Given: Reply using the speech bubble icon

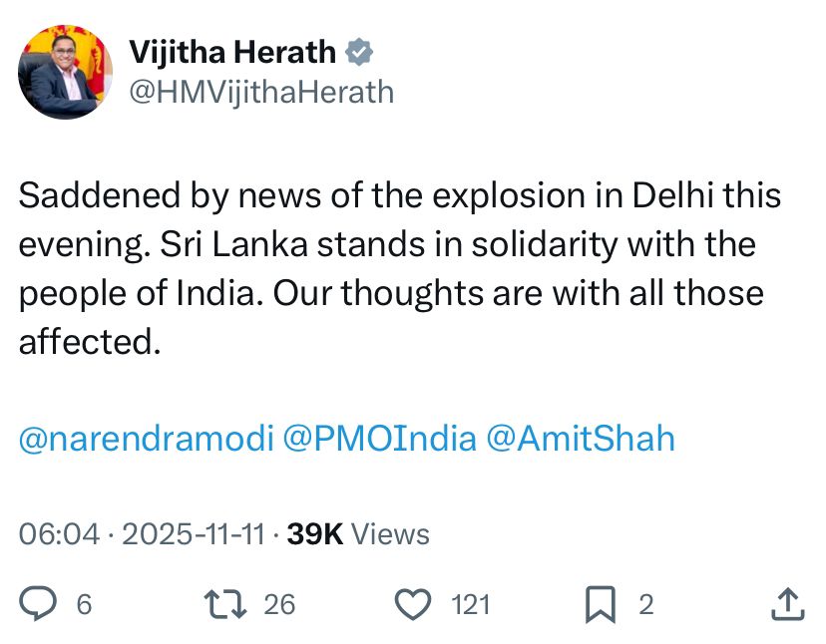Looking at the screenshot, I should [39, 603].
